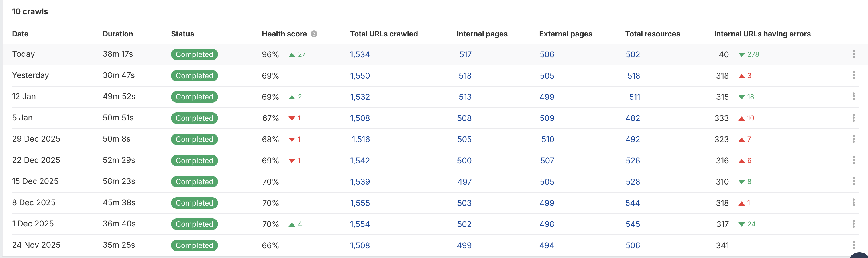Open options dropdown for 8 Dec 2025 row
Viewport: 868px width, 258px height.
point(853,203)
